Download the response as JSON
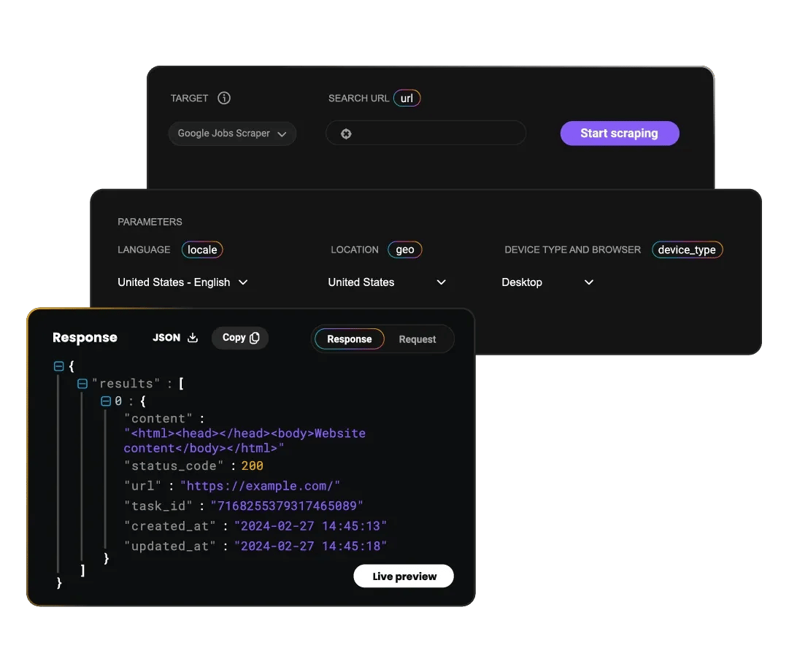This screenshot has width=789, height=672. point(175,338)
